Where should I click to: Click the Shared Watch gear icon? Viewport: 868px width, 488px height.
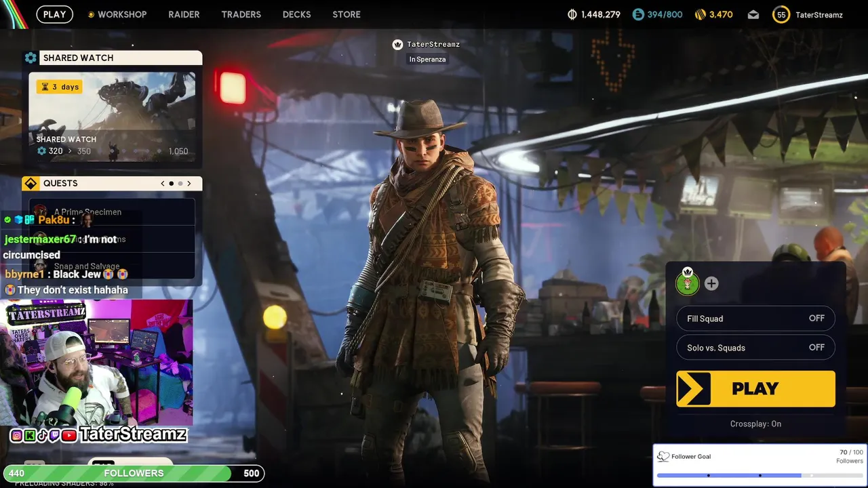click(31, 58)
